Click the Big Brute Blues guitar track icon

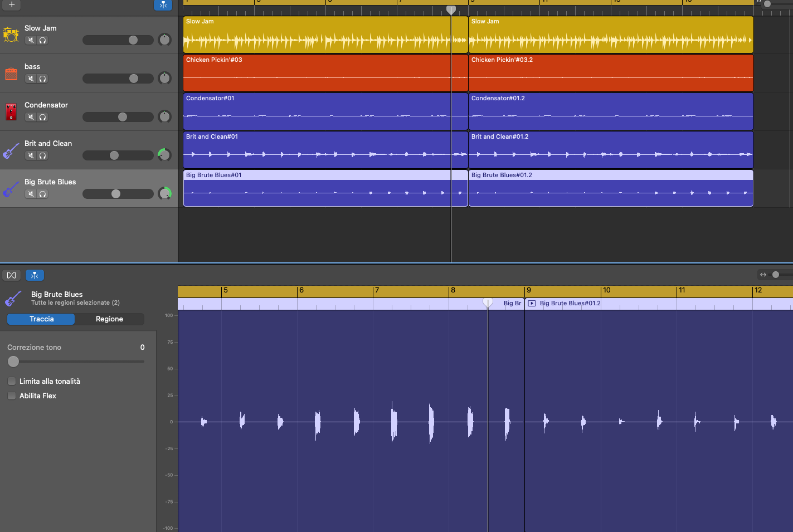point(11,189)
